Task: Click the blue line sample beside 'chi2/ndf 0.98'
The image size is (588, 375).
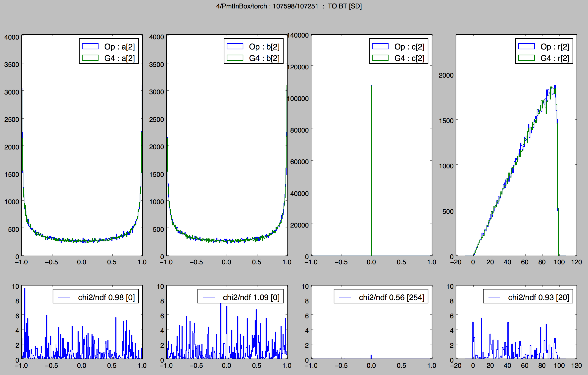Action: pos(64,297)
